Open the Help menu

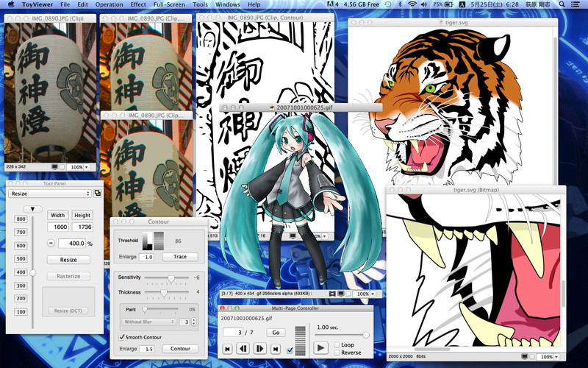click(x=254, y=4)
